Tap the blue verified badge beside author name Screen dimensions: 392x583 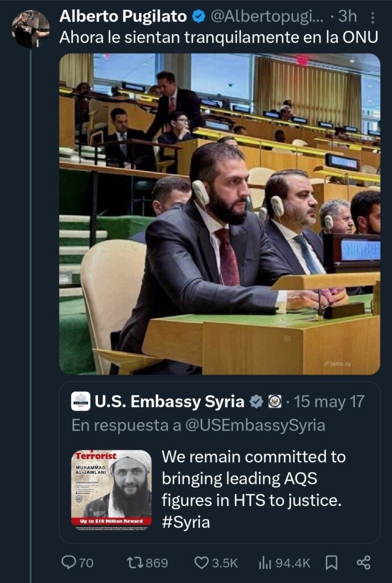coord(199,17)
